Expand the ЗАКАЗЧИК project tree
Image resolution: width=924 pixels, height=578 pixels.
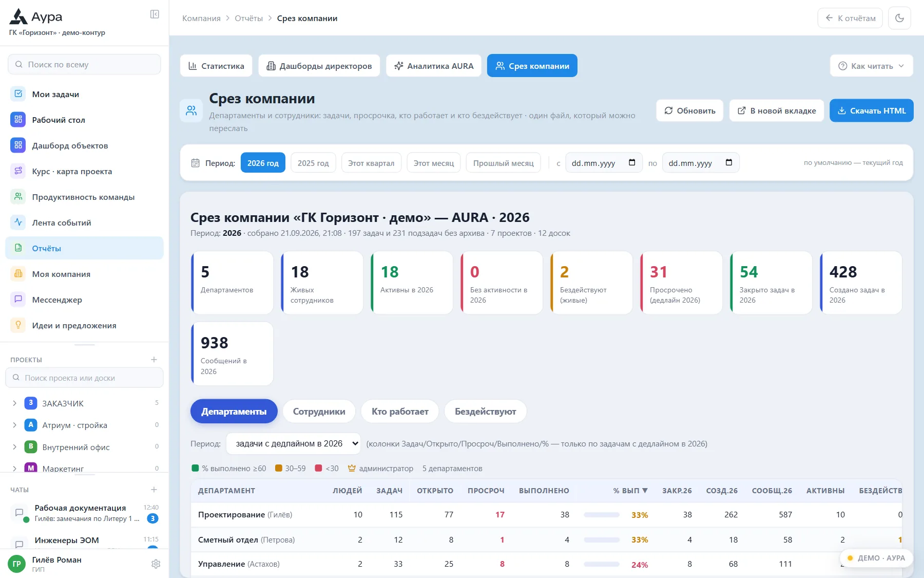pyautogui.click(x=14, y=403)
